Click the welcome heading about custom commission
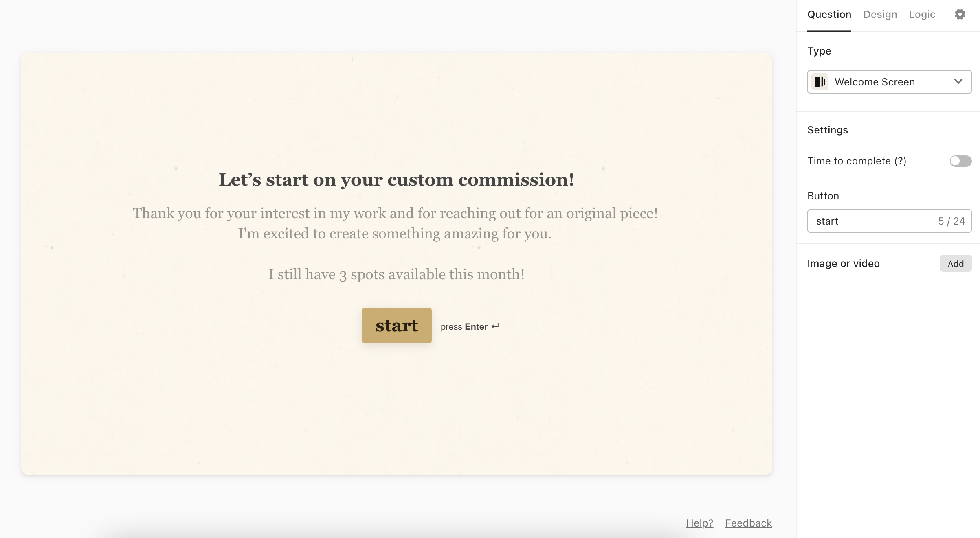The image size is (980, 538). pos(396,179)
